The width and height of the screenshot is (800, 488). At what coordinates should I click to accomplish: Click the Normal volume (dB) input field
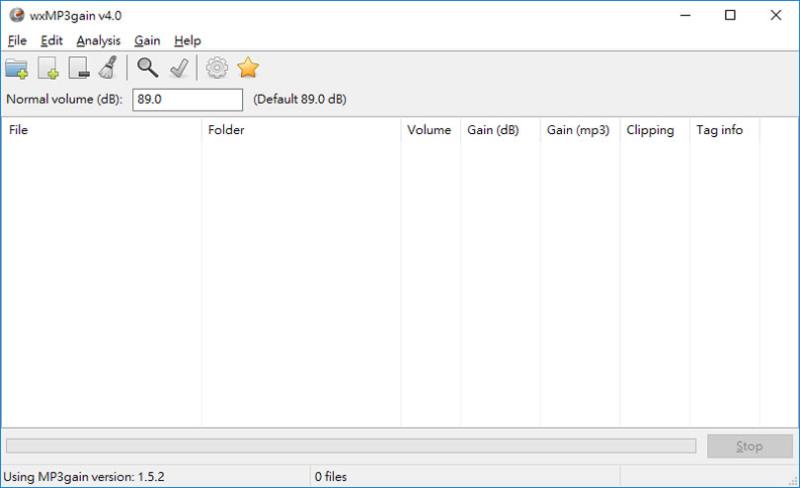tap(188, 100)
